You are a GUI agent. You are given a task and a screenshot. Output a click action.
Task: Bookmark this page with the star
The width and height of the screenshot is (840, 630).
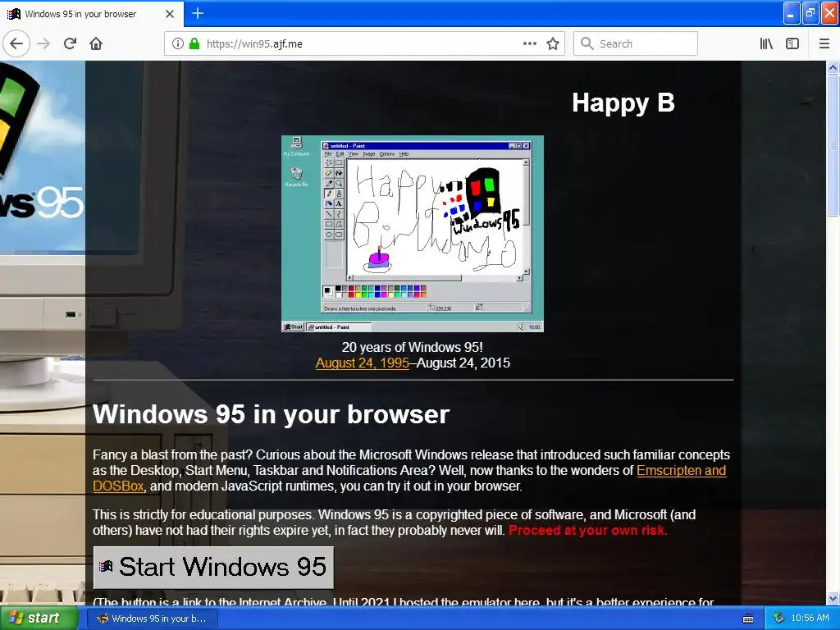pos(553,43)
